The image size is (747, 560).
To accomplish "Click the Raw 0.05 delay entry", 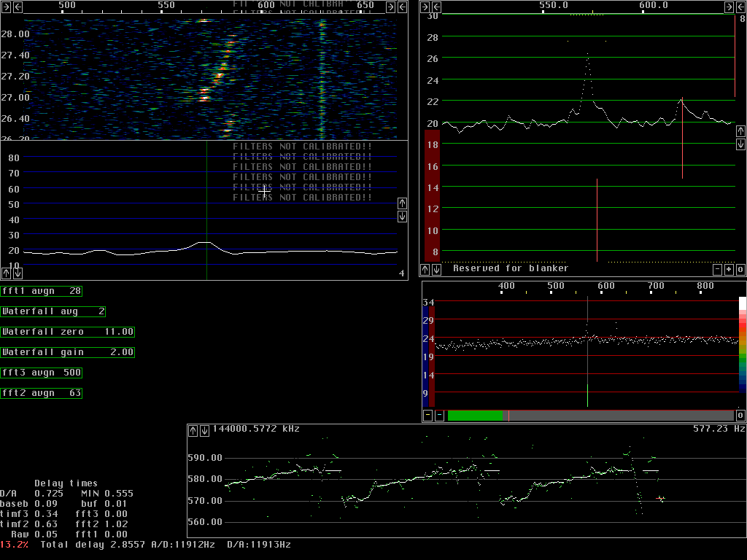I will (34, 534).
